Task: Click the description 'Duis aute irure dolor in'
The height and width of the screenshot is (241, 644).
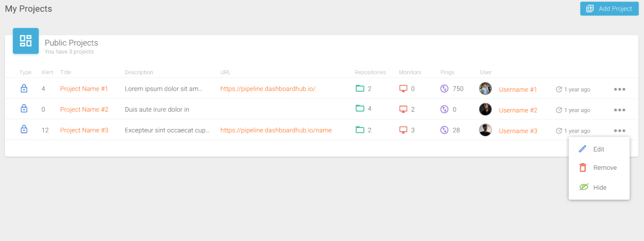Action: [157, 109]
